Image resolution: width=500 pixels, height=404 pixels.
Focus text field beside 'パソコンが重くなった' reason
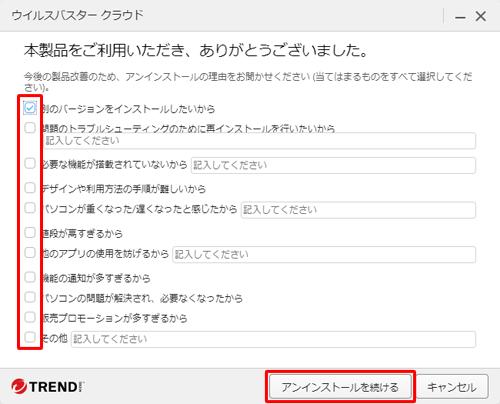pyautogui.click(x=358, y=210)
